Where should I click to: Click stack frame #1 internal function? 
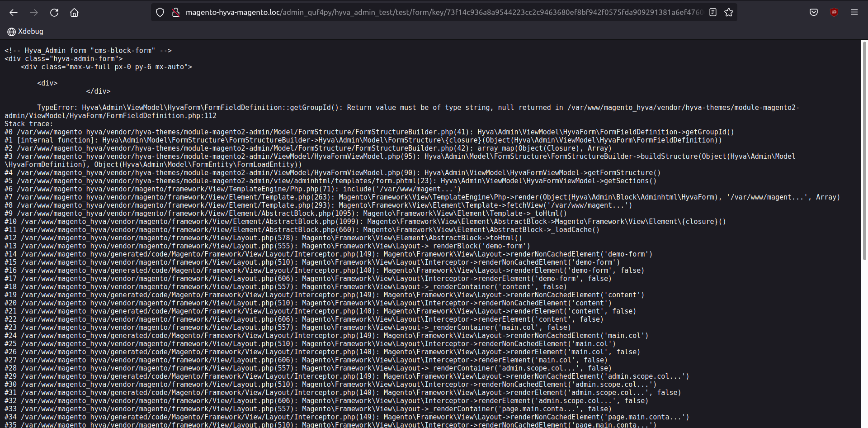pos(363,140)
